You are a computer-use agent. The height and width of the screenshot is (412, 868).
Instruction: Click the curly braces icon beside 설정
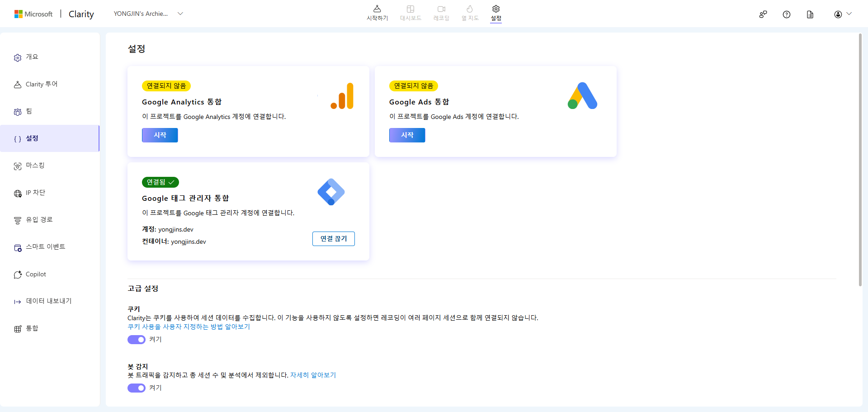pyautogui.click(x=18, y=139)
